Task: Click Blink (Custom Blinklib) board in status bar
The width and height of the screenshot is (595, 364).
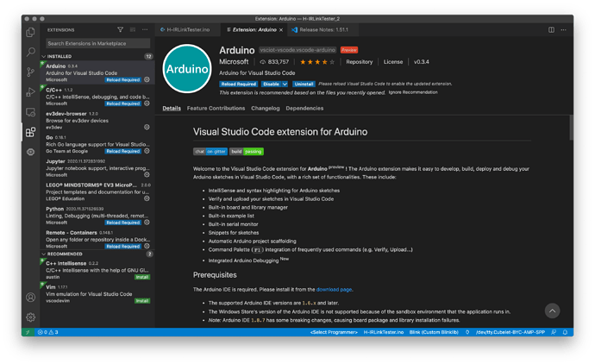Action: 434,332
